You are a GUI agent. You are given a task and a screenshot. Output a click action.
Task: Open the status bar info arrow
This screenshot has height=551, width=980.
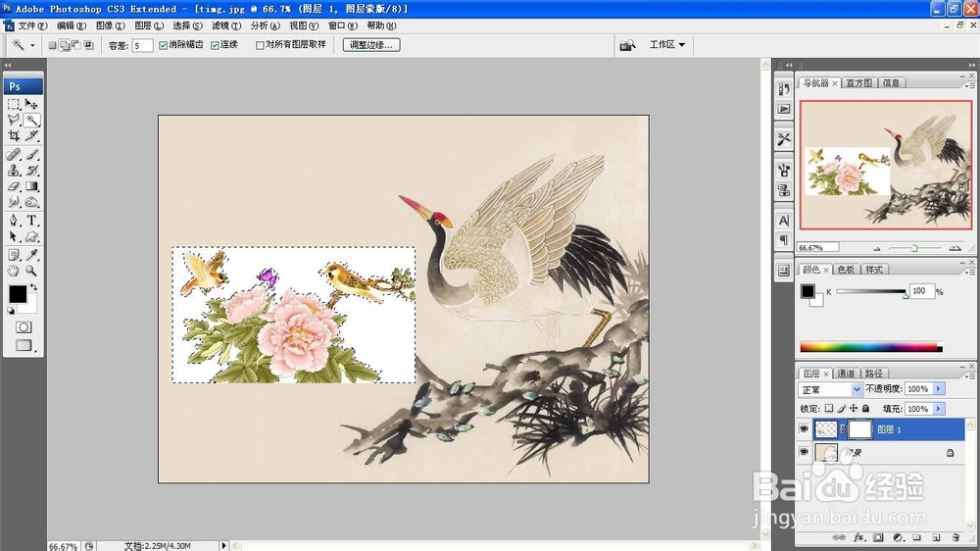pos(223,545)
